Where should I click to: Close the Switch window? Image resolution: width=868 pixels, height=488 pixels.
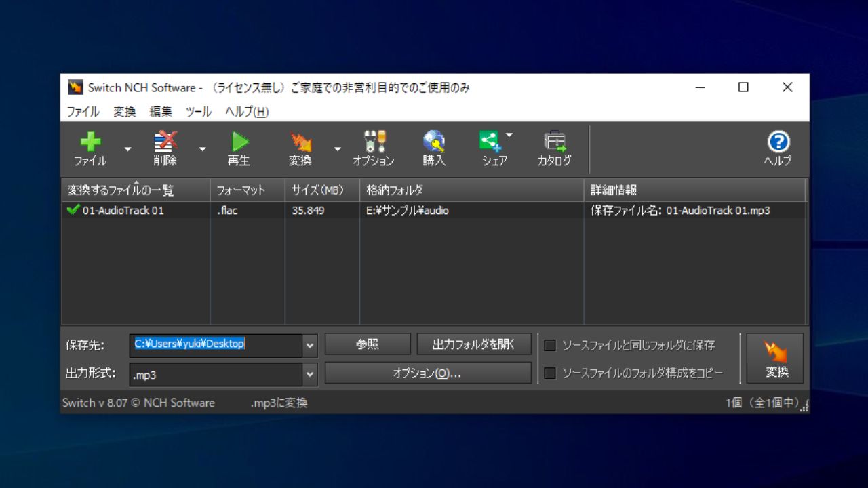click(787, 87)
